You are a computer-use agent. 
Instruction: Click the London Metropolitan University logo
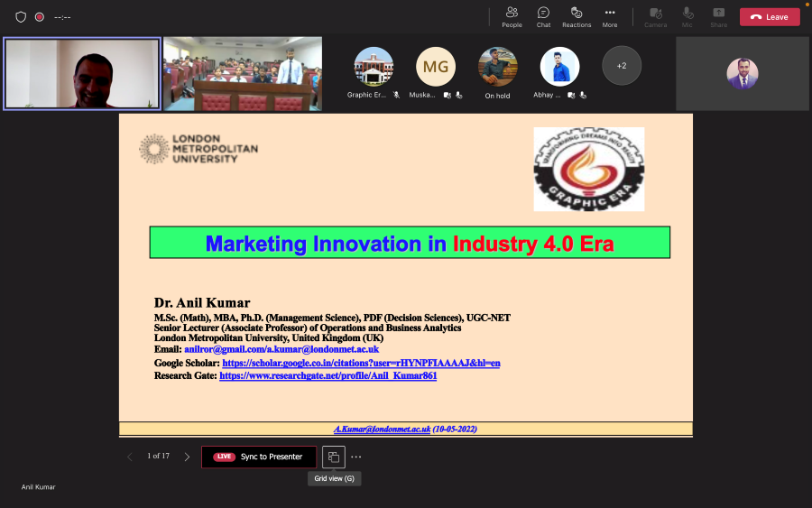click(x=198, y=149)
